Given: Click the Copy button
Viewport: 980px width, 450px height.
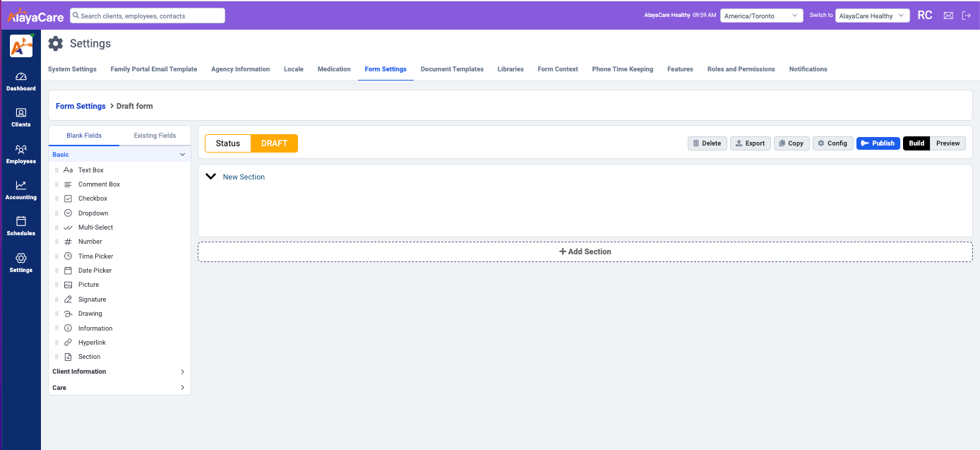Looking at the screenshot, I should click(x=791, y=143).
